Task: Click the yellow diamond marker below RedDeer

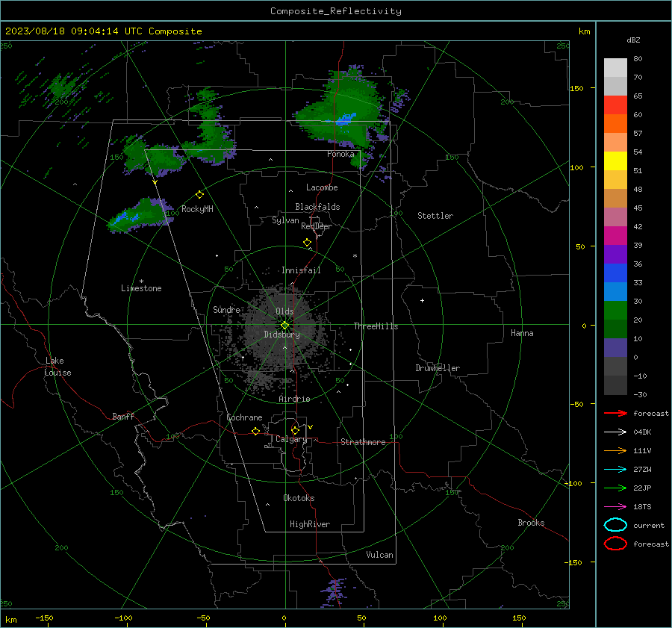Action: (x=307, y=243)
